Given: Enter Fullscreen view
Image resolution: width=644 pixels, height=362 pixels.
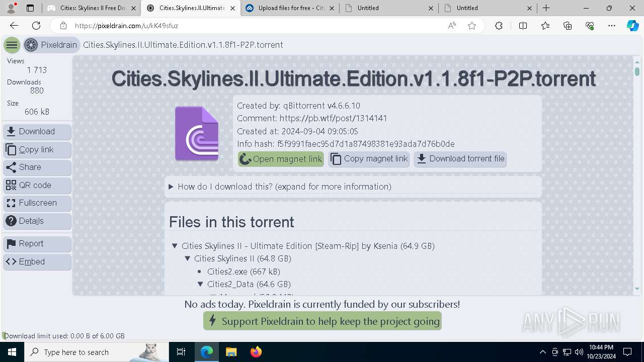Looking at the screenshot, I should [37, 203].
